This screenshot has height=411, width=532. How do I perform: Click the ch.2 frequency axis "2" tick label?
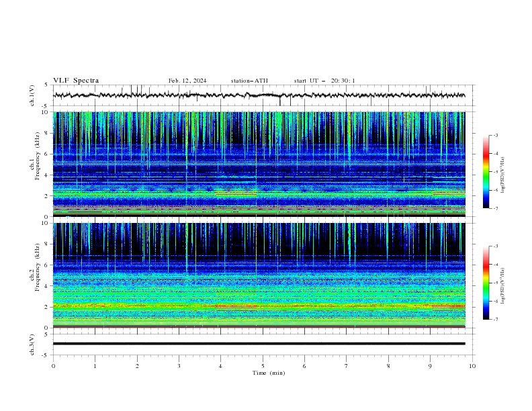(x=47, y=307)
